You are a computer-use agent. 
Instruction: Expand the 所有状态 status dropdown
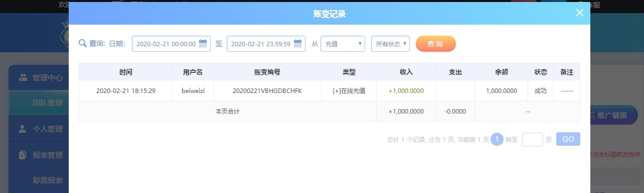(390, 44)
